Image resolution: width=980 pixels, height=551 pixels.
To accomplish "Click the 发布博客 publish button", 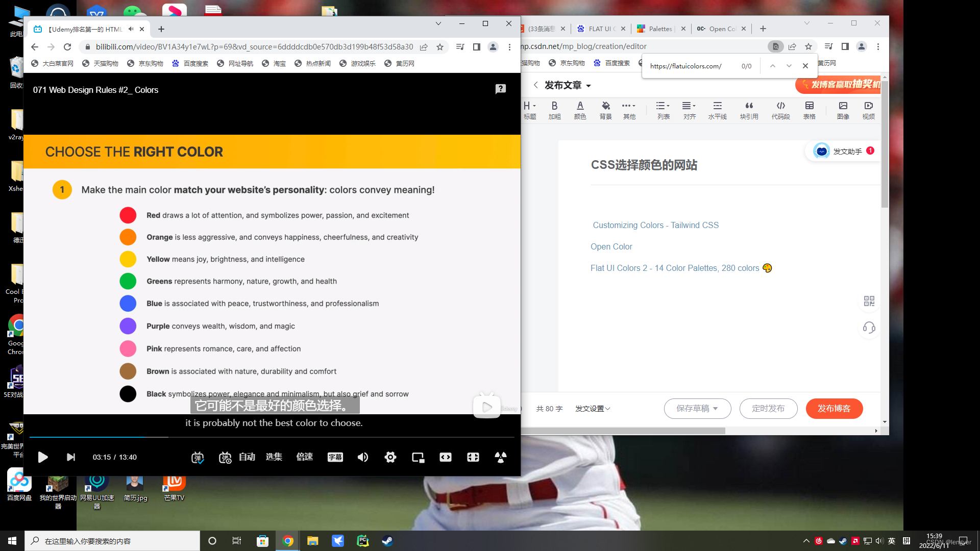I will pyautogui.click(x=834, y=409).
